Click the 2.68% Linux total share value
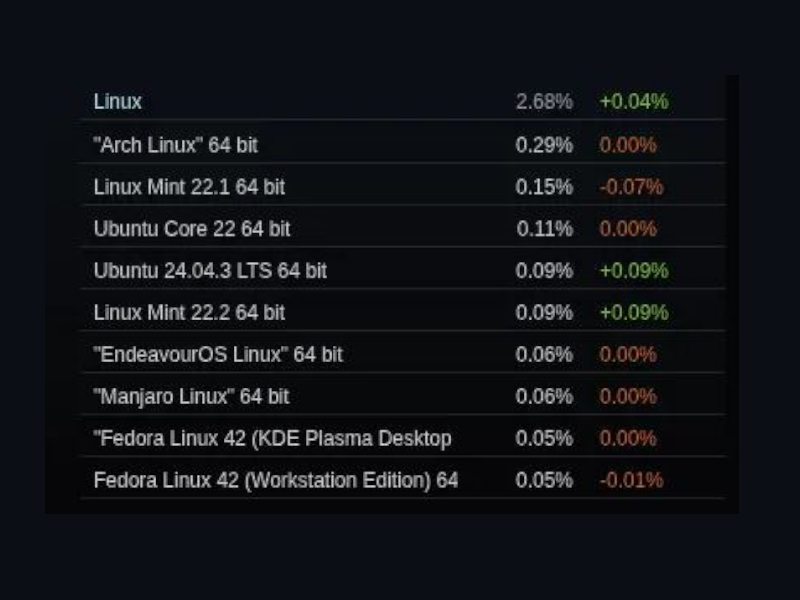 coord(544,102)
